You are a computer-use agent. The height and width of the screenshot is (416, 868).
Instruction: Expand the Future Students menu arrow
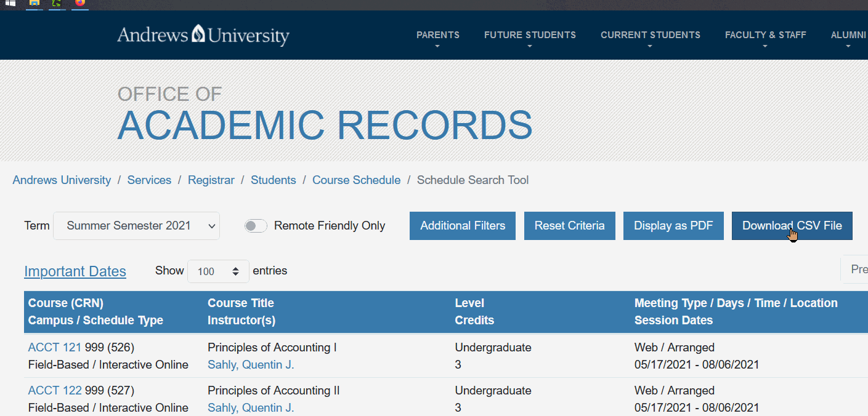tap(530, 46)
